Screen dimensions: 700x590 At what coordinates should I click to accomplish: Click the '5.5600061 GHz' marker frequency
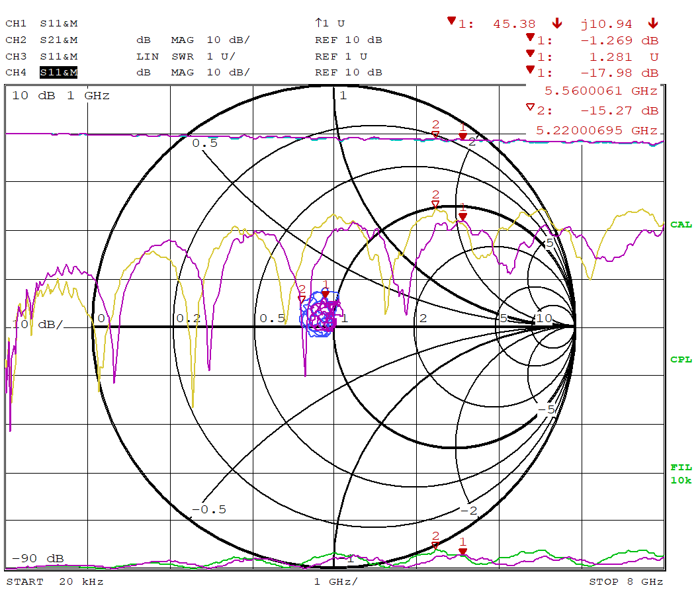601,91
